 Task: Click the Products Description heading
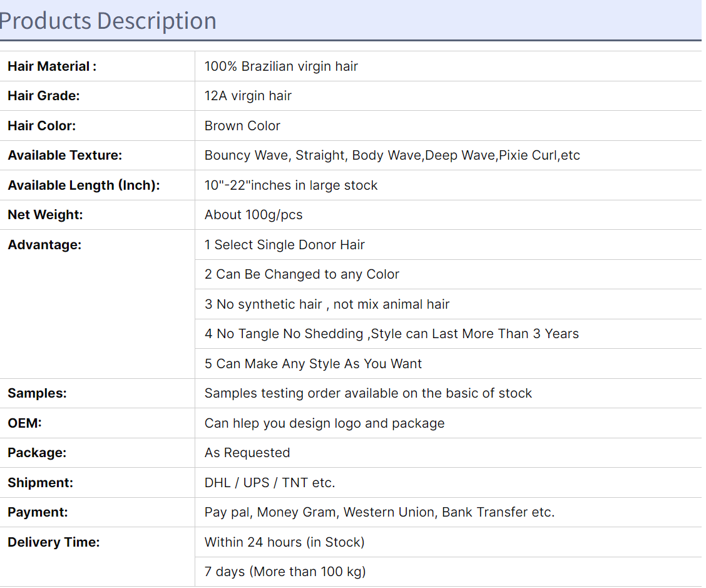point(108,21)
